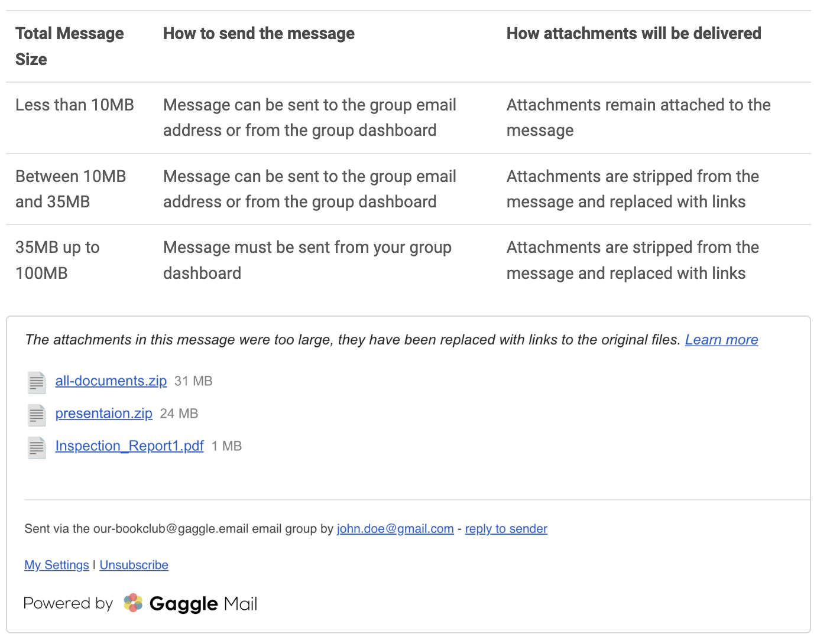Click the Total Message Size column header
Viewport: 817px width, 644px height.
[x=70, y=46]
